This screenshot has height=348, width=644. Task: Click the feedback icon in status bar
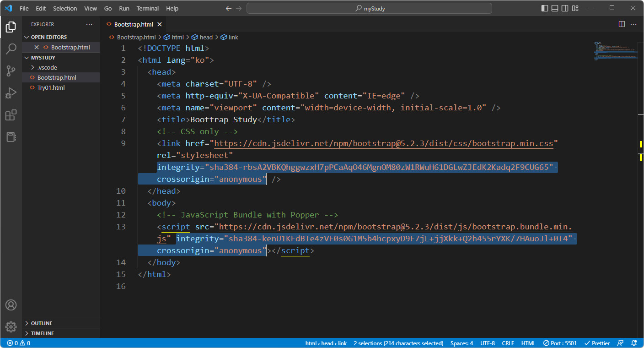[621, 343]
